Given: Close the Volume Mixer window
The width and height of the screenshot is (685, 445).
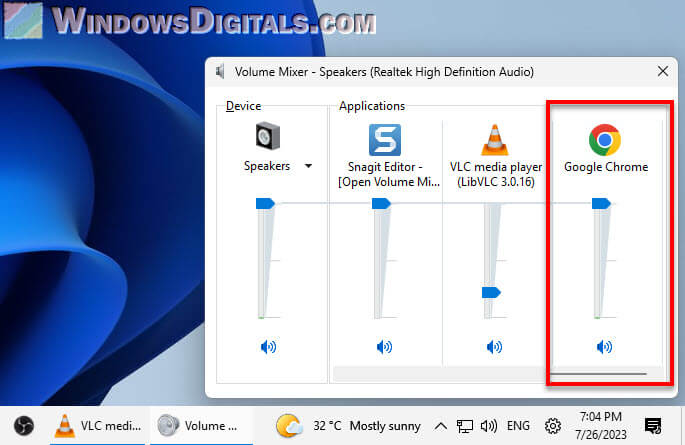Looking at the screenshot, I should coord(663,71).
